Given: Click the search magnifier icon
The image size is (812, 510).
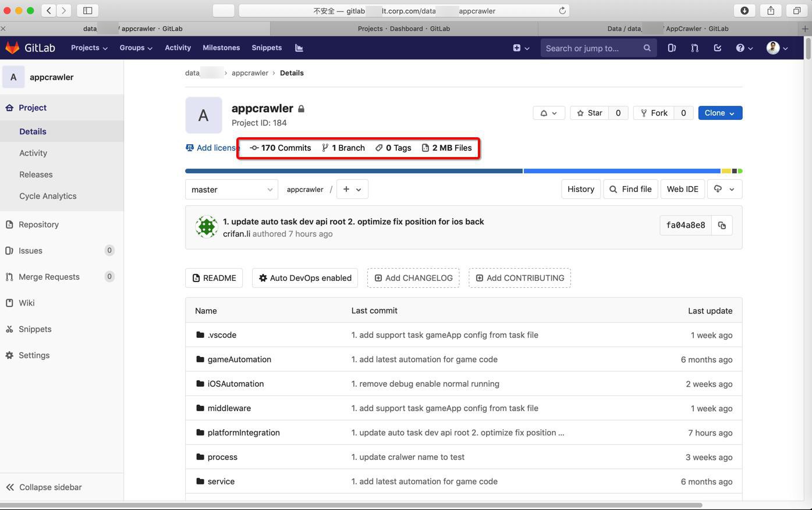Looking at the screenshot, I should pyautogui.click(x=647, y=48).
